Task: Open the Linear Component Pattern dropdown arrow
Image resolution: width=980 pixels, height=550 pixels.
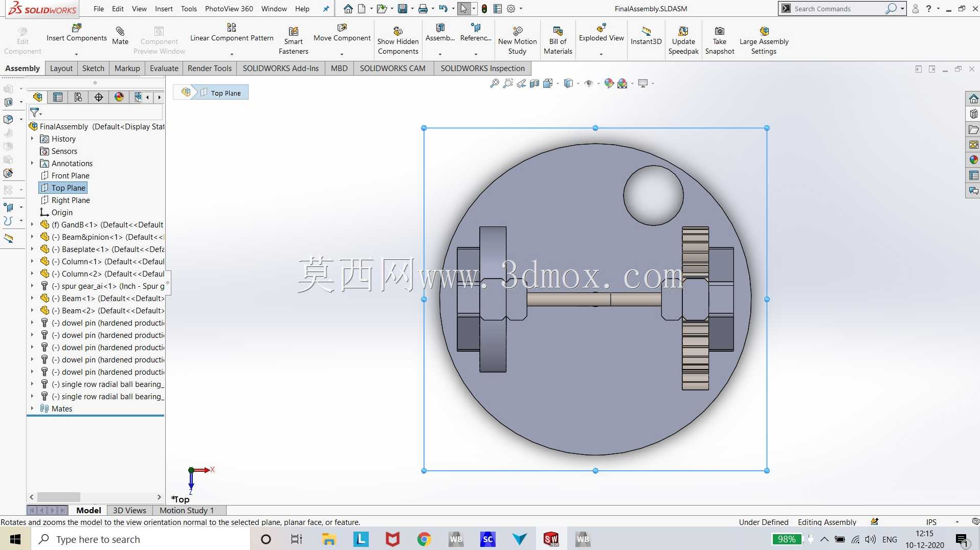Action: [x=232, y=54]
